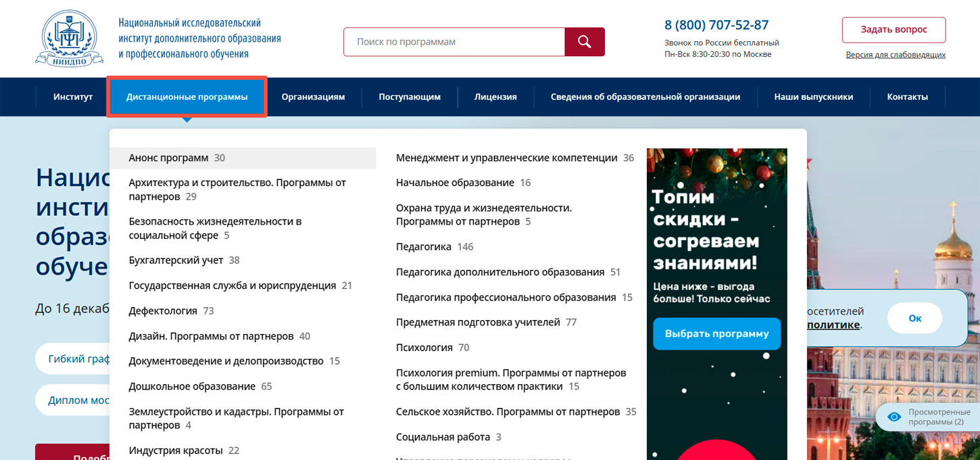Select Дизайн. Программы от партнеров
The image size is (980, 460).
point(220,336)
